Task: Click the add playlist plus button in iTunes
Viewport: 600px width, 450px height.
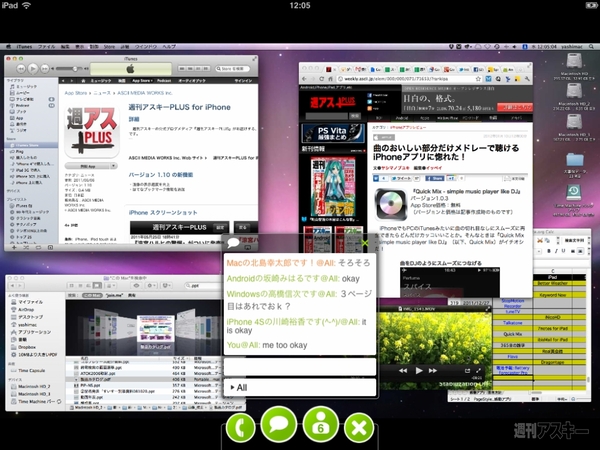Action: [14, 248]
